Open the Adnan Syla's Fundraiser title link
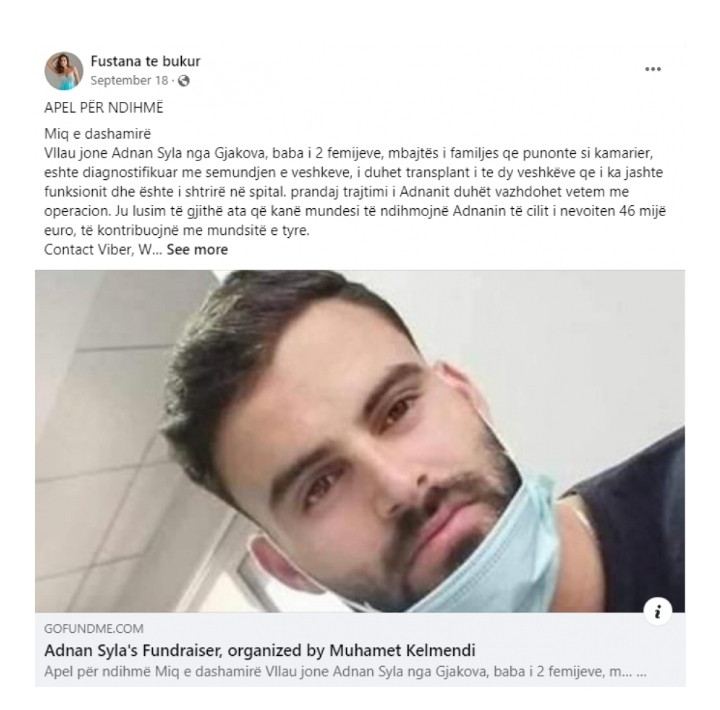This screenshot has height=710, width=720. click(259, 650)
